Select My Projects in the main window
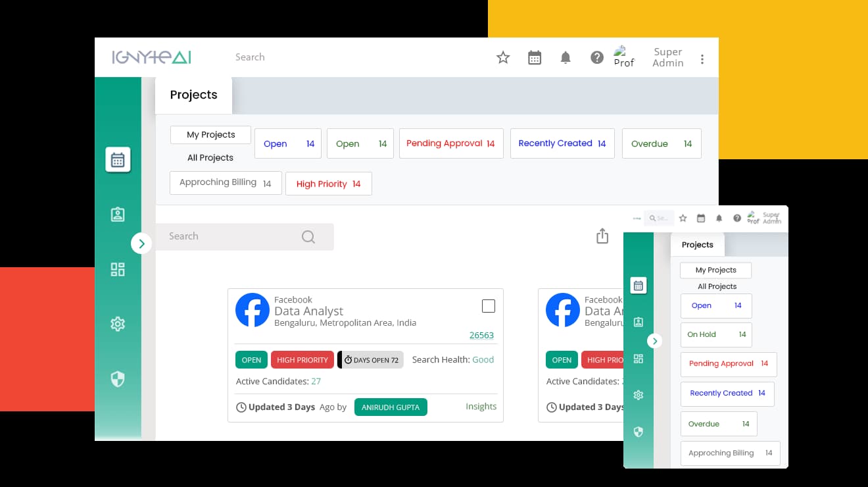The width and height of the screenshot is (868, 487). [210, 134]
